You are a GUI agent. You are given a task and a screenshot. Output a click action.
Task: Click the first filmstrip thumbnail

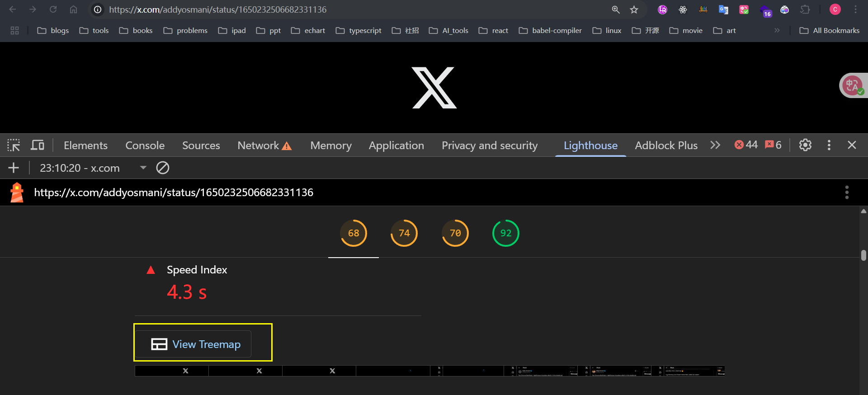[172, 371]
